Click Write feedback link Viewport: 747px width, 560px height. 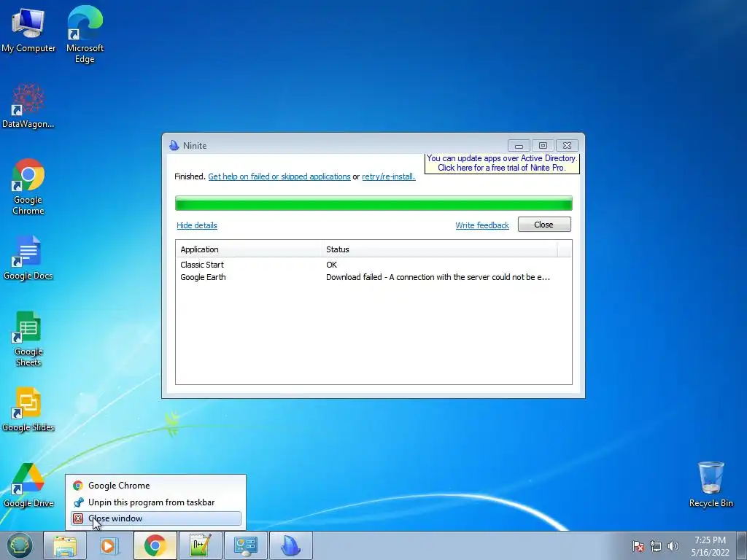pyautogui.click(x=482, y=225)
